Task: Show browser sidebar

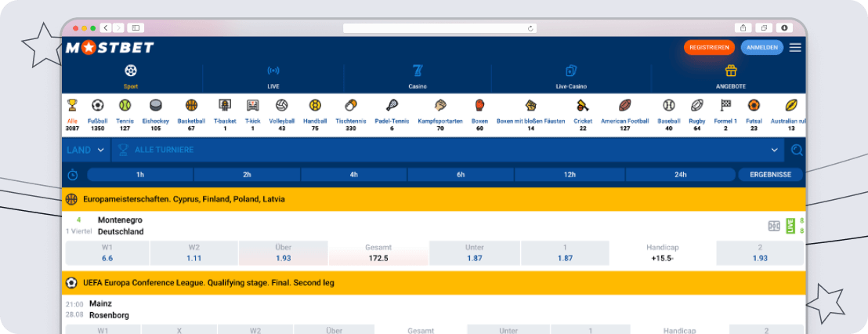Action: pos(136,27)
